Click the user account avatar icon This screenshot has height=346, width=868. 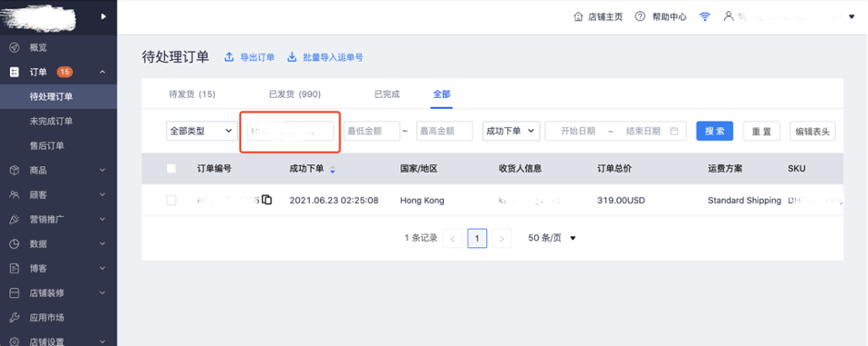tap(729, 16)
